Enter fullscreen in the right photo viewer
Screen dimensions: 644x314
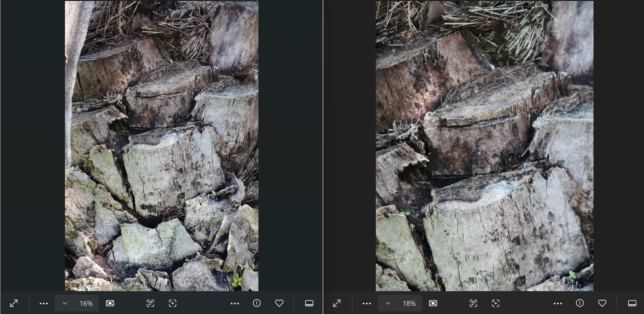[337, 303]
